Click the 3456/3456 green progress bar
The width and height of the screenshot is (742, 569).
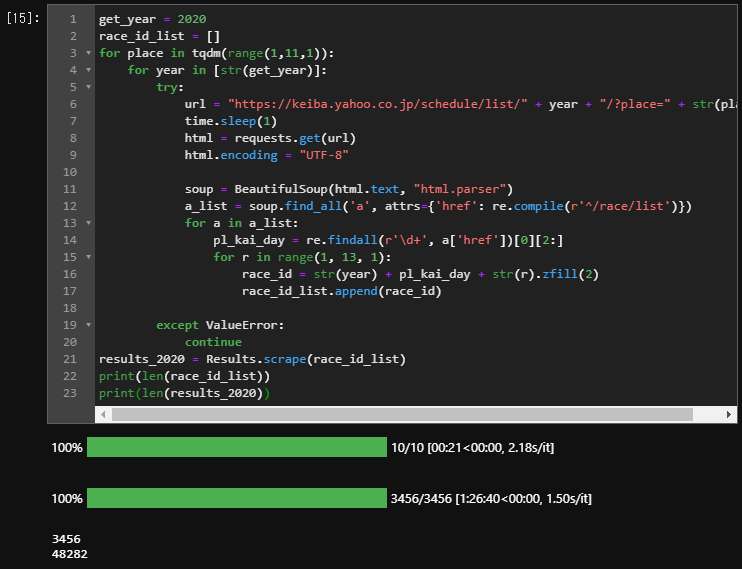[x=237, y=498]
